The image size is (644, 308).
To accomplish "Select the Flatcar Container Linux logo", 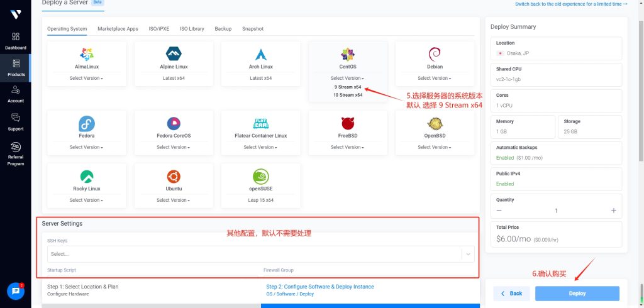I will pyautogui.click(x=261, y=124).
